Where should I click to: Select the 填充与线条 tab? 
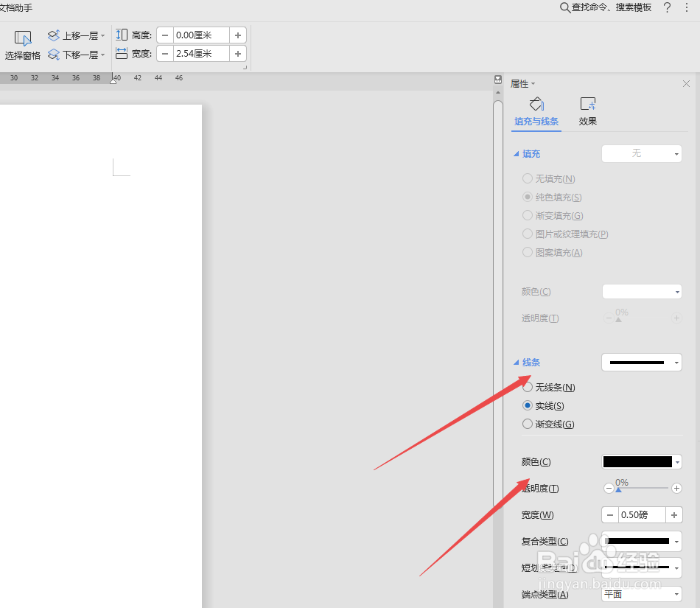(536, 111)
